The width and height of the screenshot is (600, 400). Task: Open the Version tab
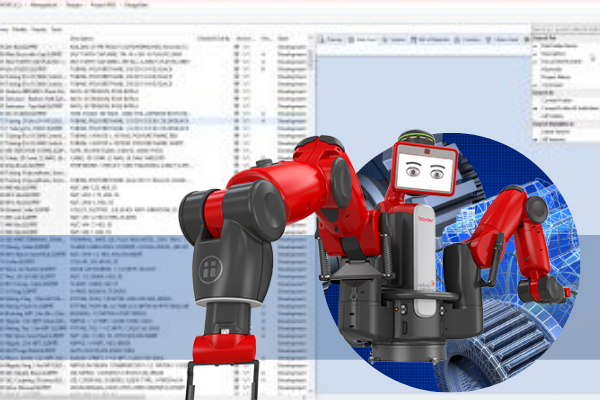pyautogui.click(x=393, y=39)
